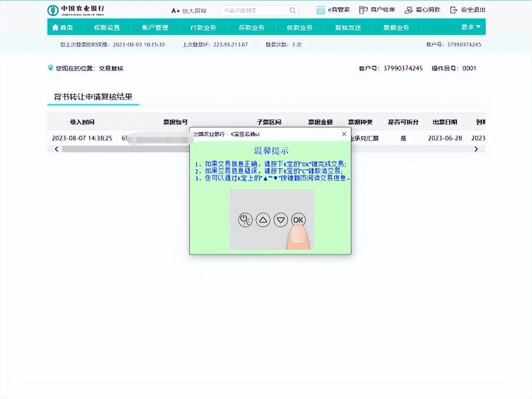The image size is (532, 399).
Task: Click the product search input field
Action: [254, 10]
